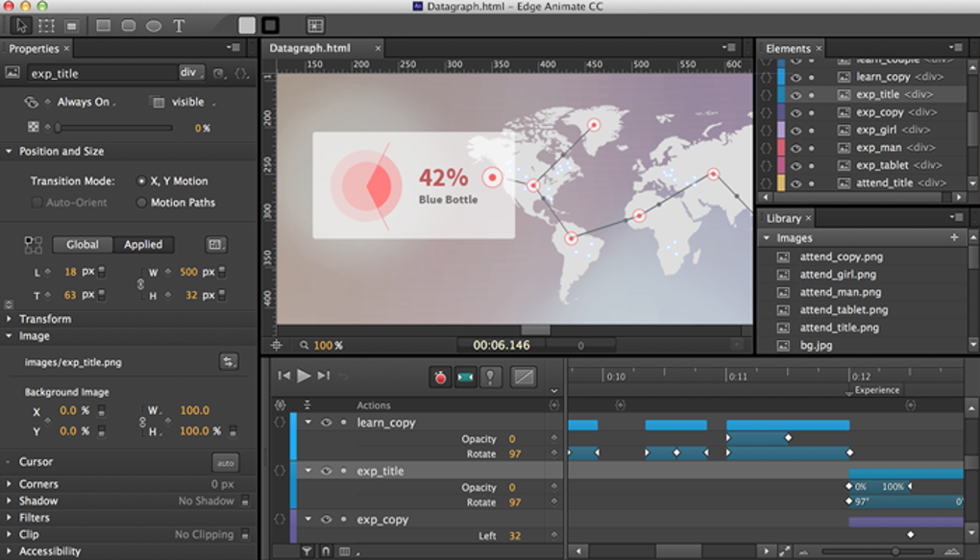Select the Ellipse drawing tool
980x560 pixels.
click(x=154, y=26)
